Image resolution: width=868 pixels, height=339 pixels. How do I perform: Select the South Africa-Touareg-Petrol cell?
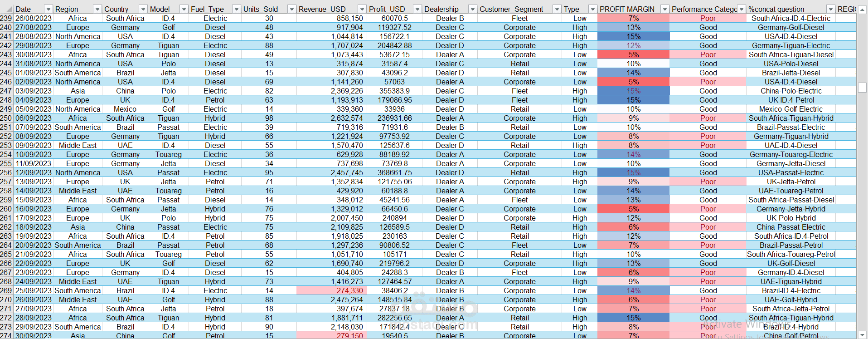pos(791,254)
